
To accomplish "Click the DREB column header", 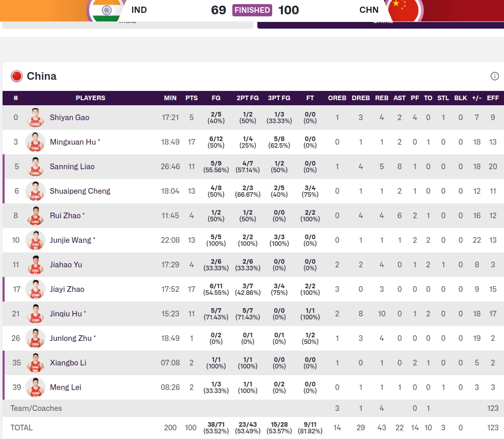I will pyautogui.click(x=361, y=98).
